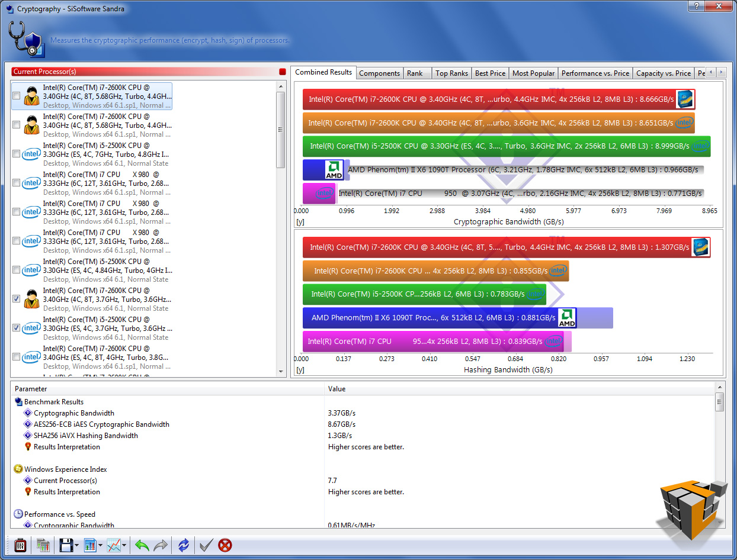This screenshot has height=560, width=737.
Task: Click the bar chart icon in toolbar
Action: click(90, 545)
